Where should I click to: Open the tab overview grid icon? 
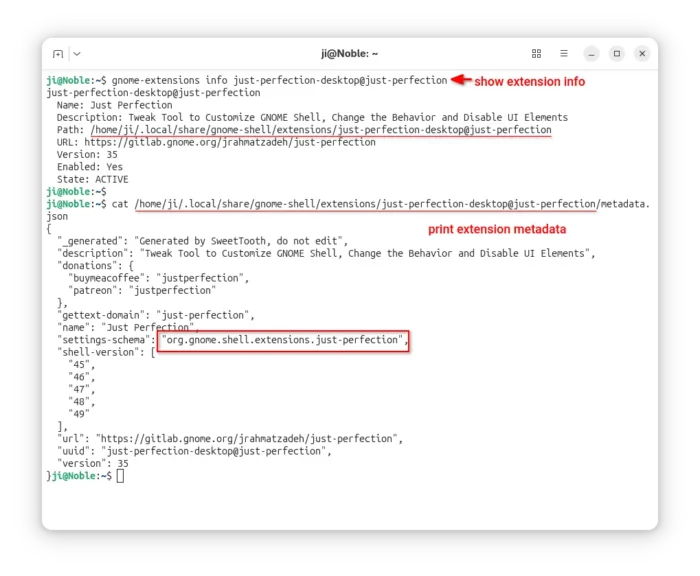[536, 54]
